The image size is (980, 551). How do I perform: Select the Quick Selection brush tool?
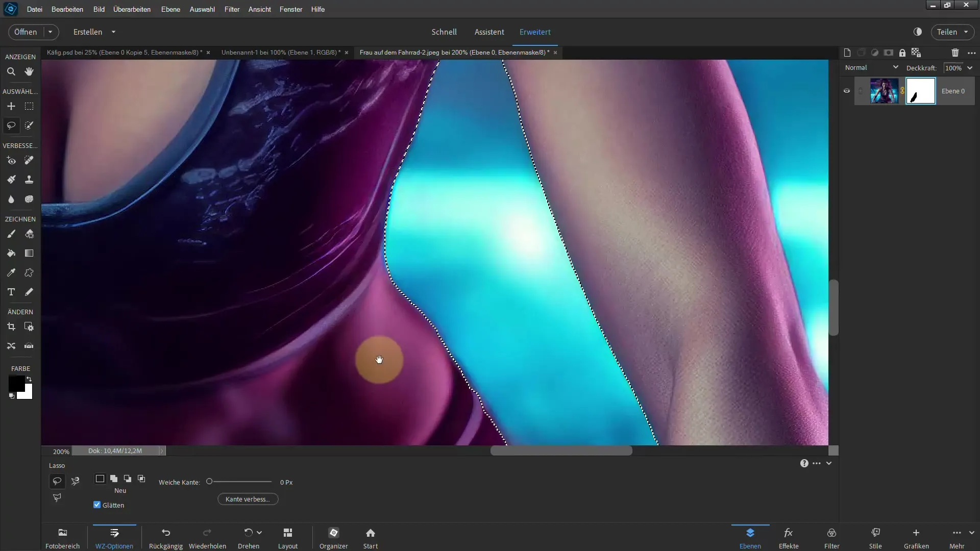point(29,126)
